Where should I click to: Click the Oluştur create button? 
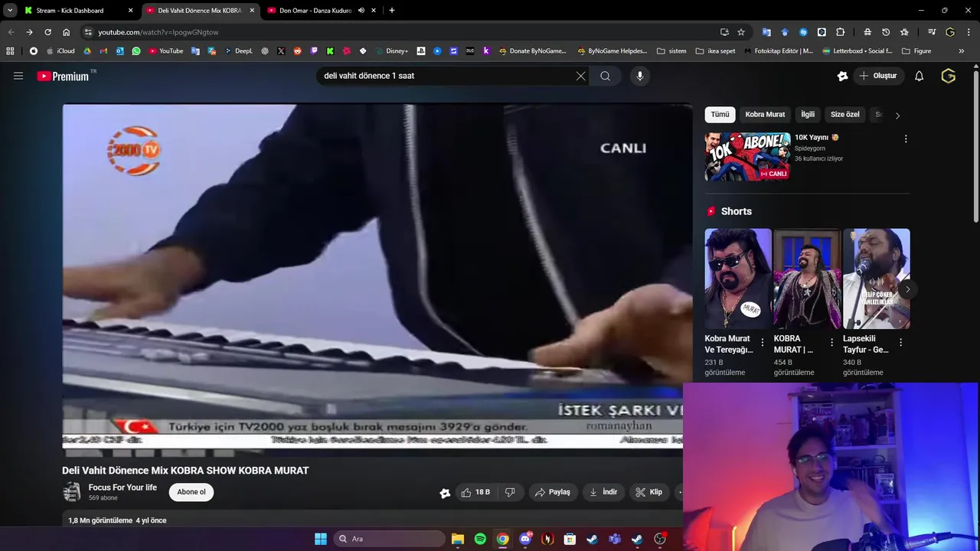point(878,76)
